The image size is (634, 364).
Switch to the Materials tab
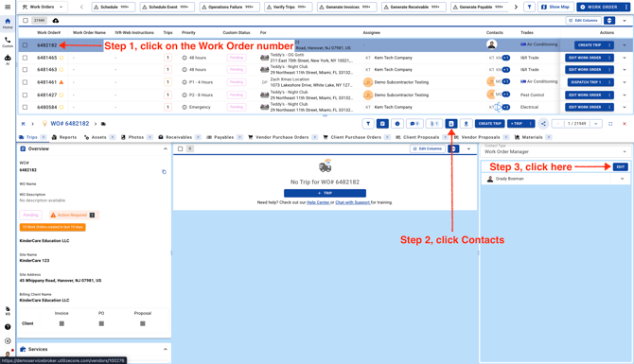click(x=533, y=137)
